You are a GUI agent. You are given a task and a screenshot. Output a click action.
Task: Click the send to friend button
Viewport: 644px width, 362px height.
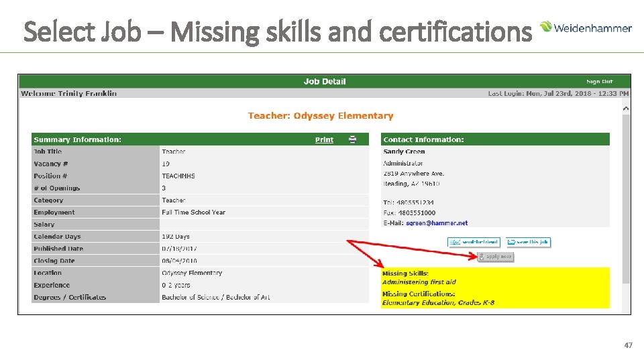474,242
